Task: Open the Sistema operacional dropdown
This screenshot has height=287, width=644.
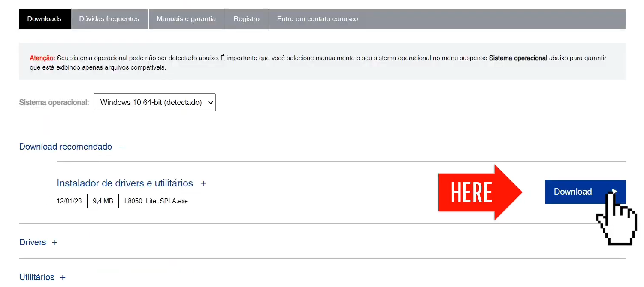Action: (x=154, y=102)
